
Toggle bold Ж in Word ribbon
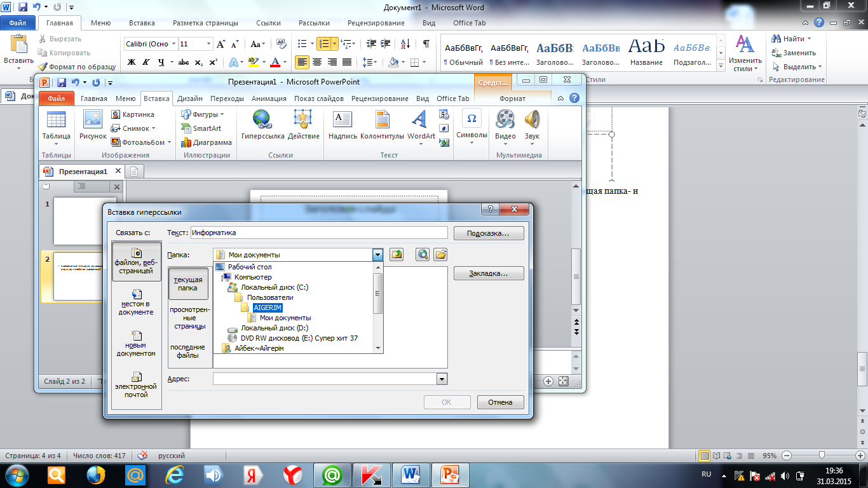coord(132,62)
